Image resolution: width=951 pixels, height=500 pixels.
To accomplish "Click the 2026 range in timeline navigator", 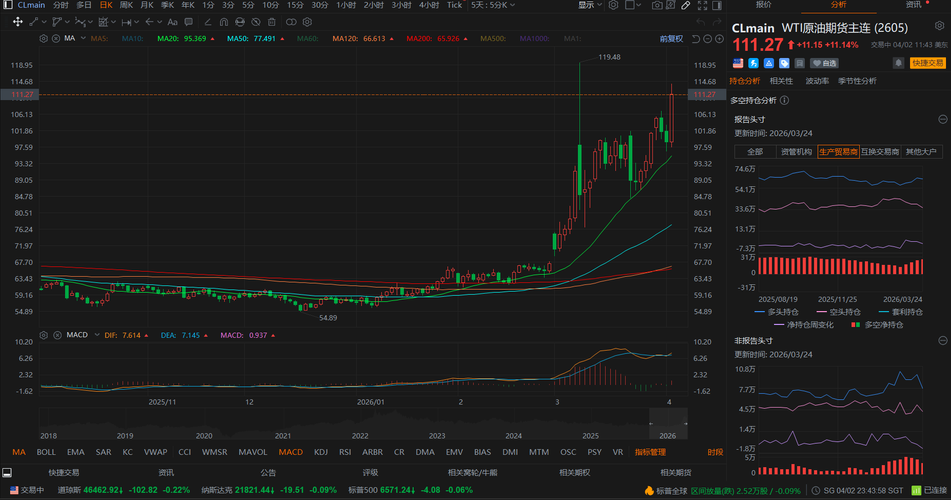I will tap(668, 436).
